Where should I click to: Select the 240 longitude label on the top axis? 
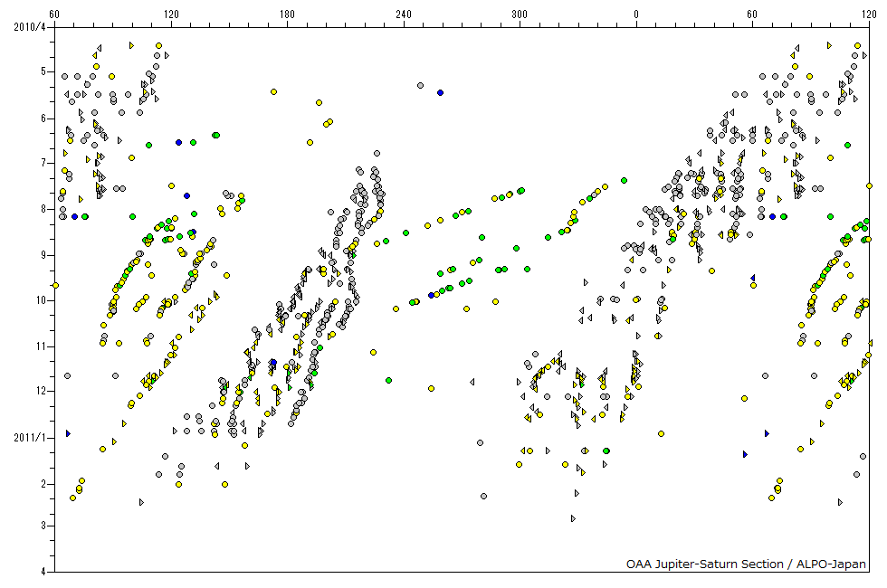(x=404, y=14)
